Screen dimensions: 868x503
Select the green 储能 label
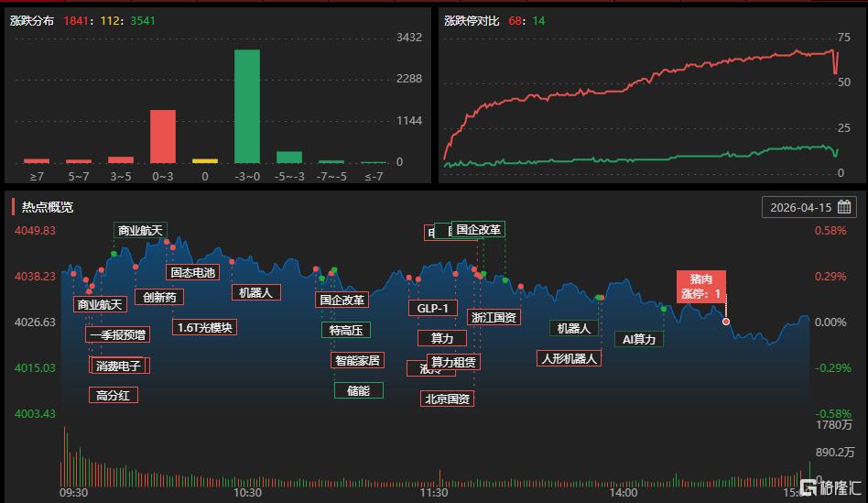tap(358, 390)
